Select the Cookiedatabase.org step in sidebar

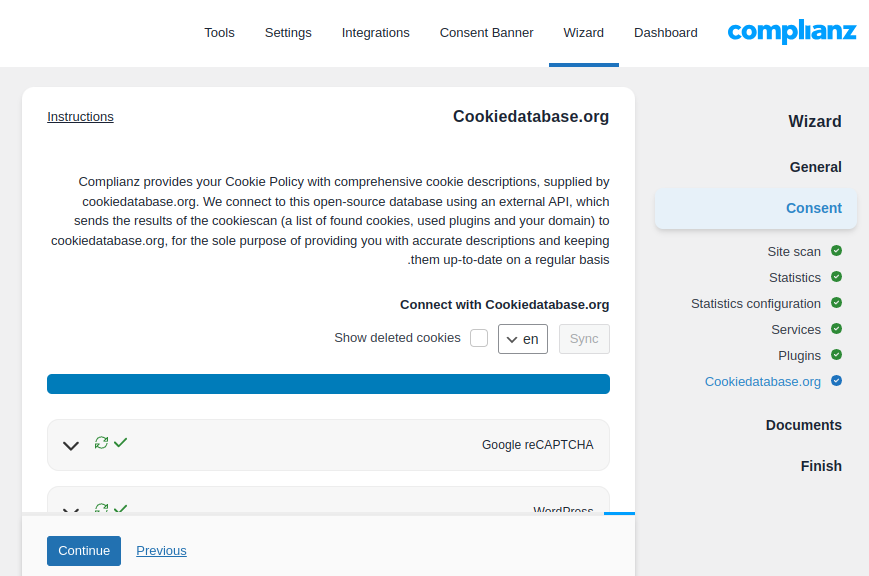click(763, 382)
